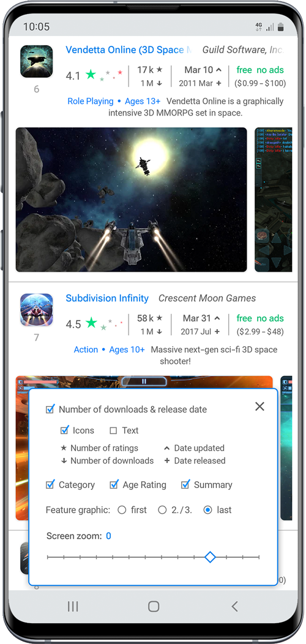Enable the Text checkbox
The image size is (306, 644).
tap(113, 431)
